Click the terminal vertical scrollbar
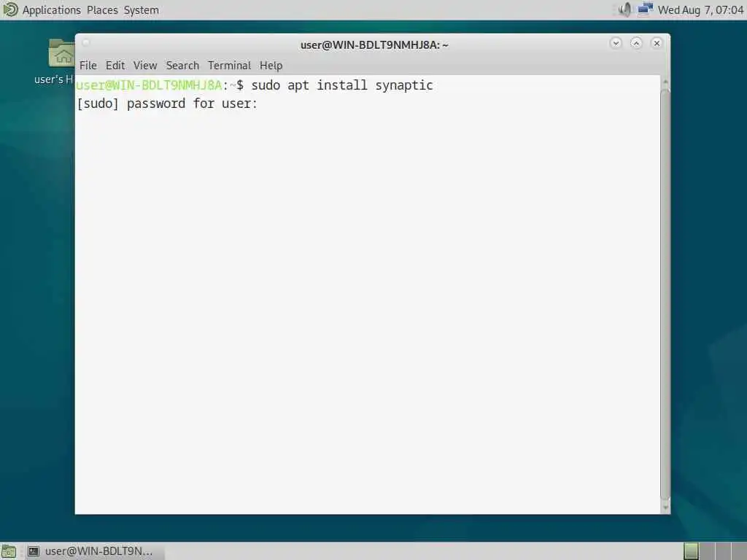This screenshot has width=747, height=560. click(x=665, y=294)
